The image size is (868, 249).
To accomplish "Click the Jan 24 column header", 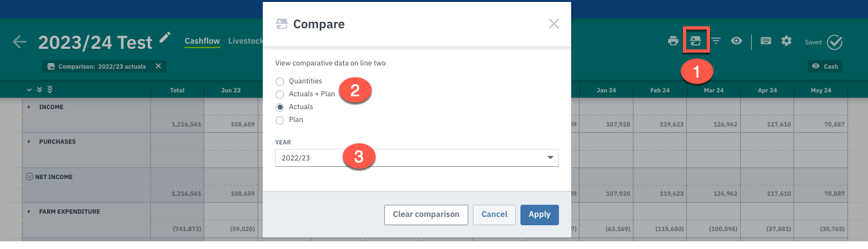I will pos(606,90).
